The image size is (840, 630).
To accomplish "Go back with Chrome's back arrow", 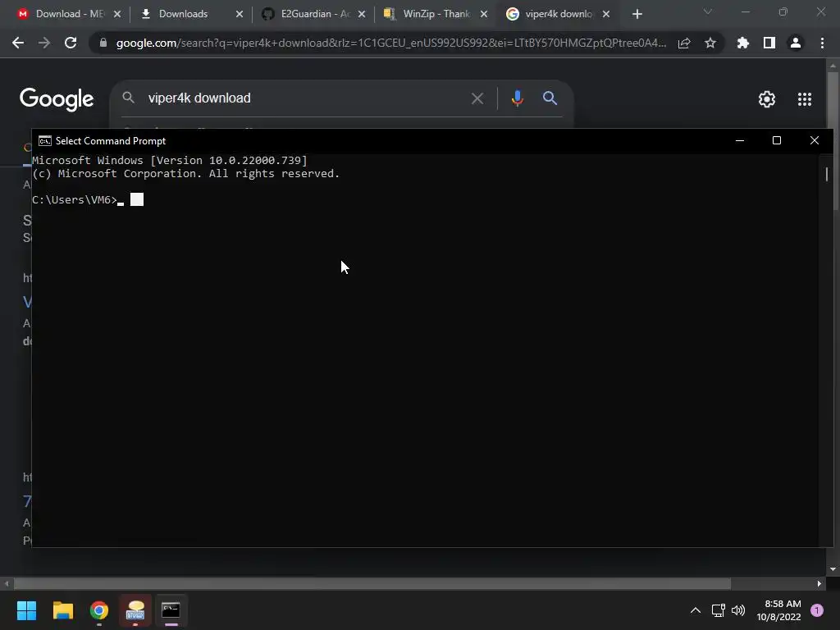I will (18, 43).
